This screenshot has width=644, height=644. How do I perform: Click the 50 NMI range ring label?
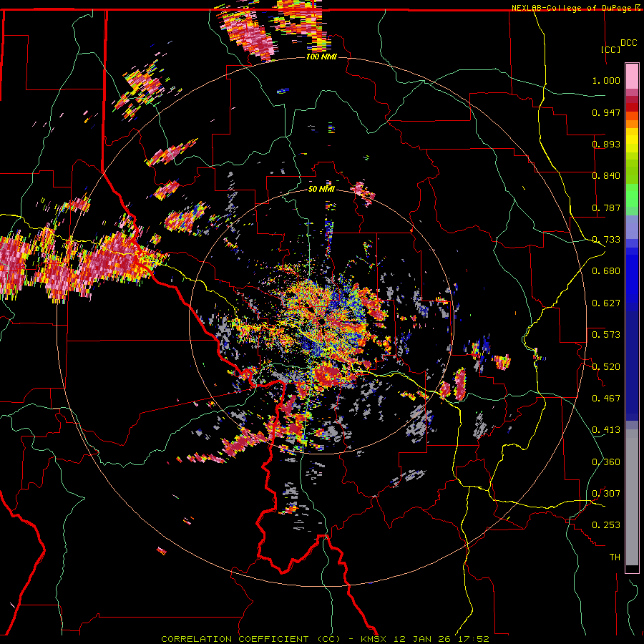321,190
